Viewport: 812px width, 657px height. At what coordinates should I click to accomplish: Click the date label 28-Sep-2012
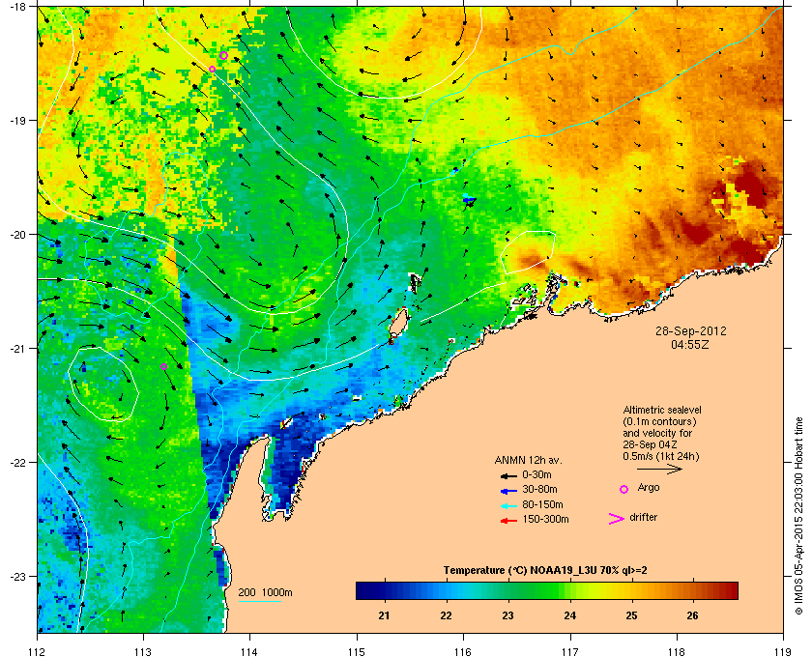click(691, 330)
